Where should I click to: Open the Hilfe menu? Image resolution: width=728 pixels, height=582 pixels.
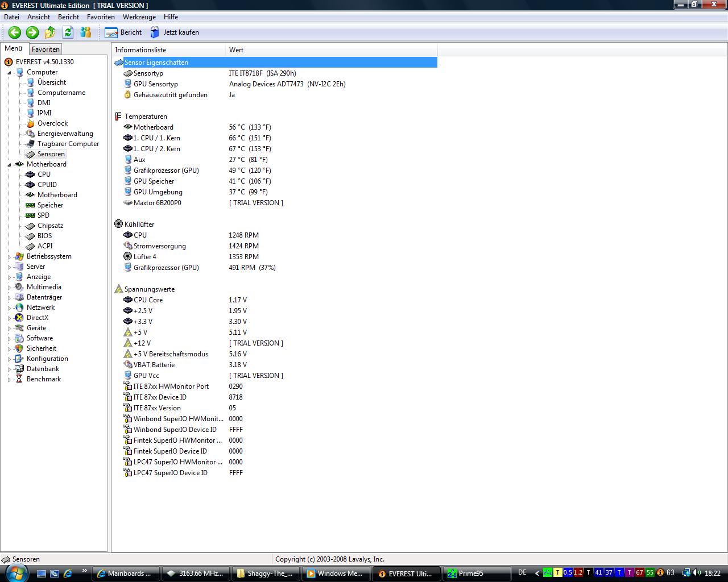coord(171,17)
